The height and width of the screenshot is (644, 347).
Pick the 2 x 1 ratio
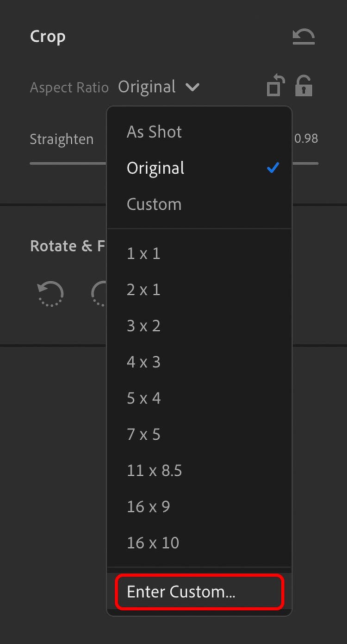143,290
